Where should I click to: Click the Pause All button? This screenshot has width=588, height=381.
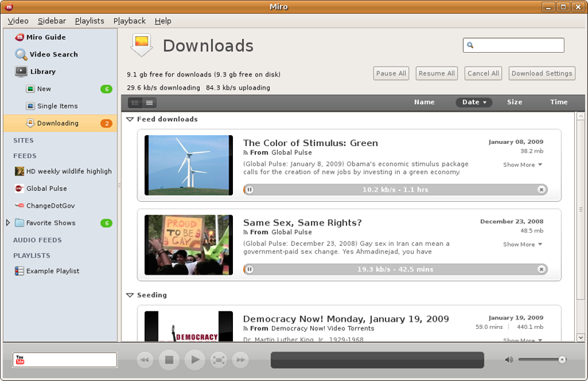tap(391, 73)
